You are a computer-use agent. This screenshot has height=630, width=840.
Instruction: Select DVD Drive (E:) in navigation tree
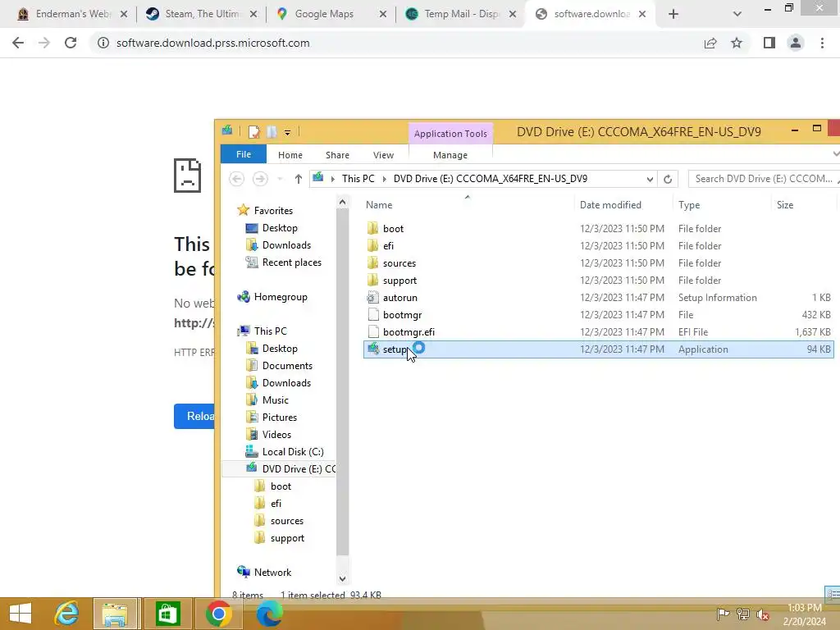click(299, 468)
